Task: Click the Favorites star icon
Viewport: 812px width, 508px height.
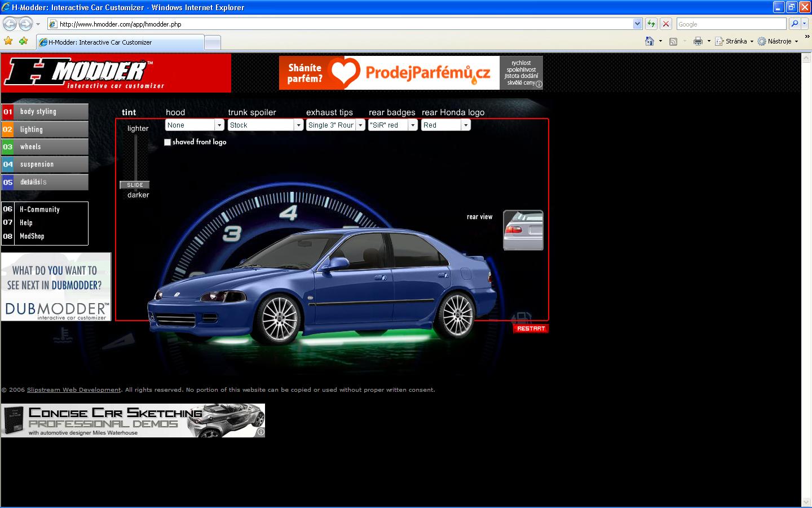Action: click(x=8, y=41)
